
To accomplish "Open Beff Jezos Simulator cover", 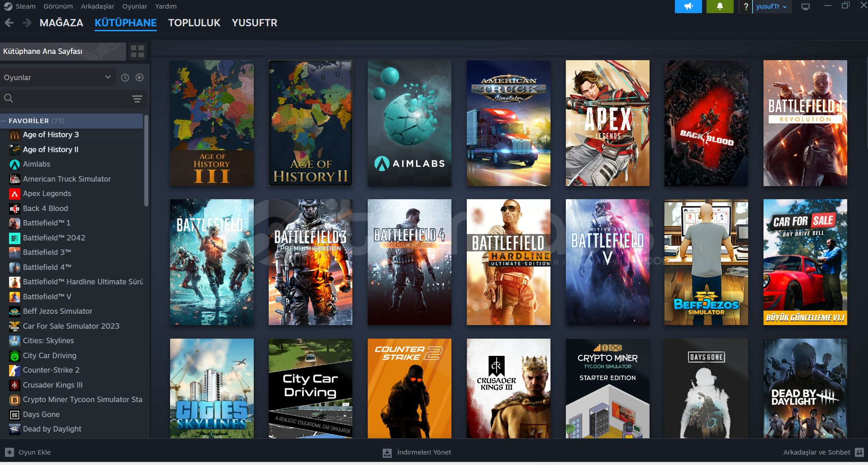I will coord(706,262).
